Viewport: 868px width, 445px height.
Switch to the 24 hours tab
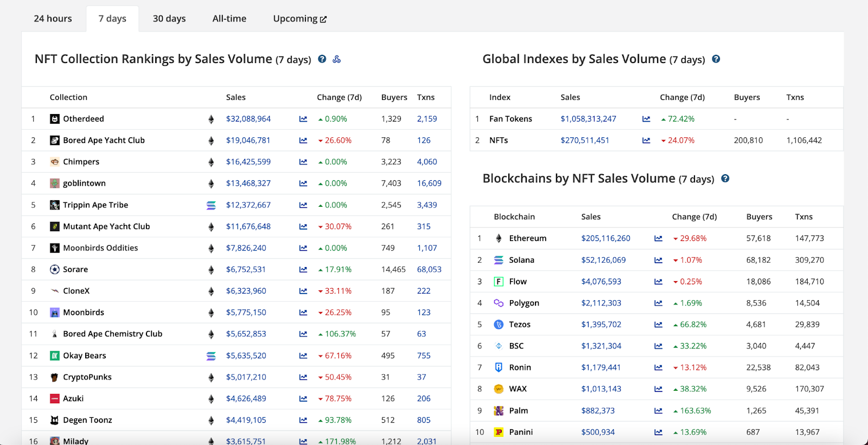pyautogui.click(x=53, y=18)
